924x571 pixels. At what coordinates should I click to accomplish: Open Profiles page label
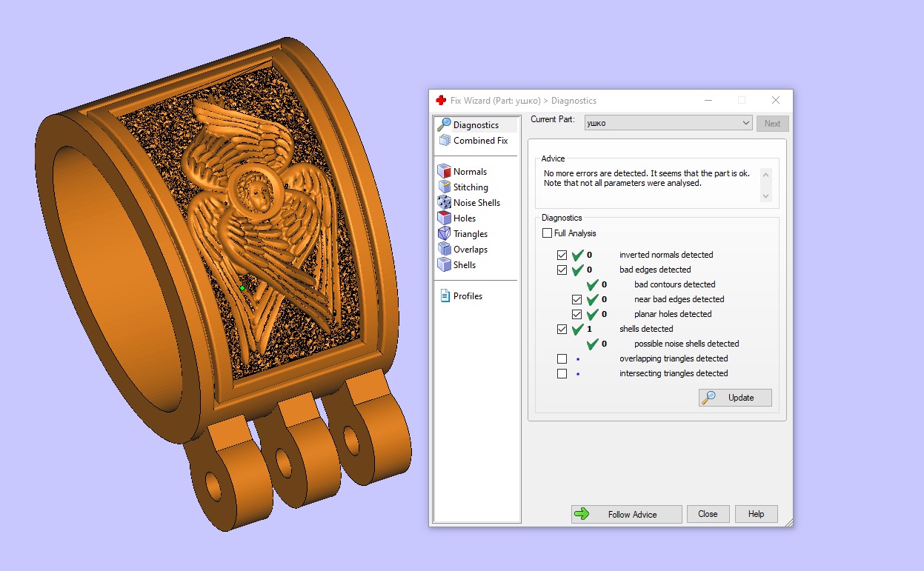tap(468, 296)
